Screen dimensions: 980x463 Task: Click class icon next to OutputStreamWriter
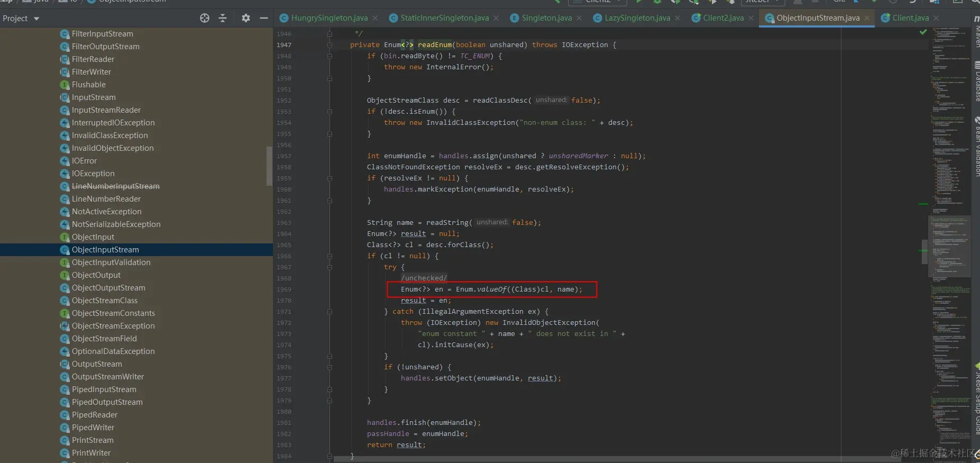click(65, 377)
